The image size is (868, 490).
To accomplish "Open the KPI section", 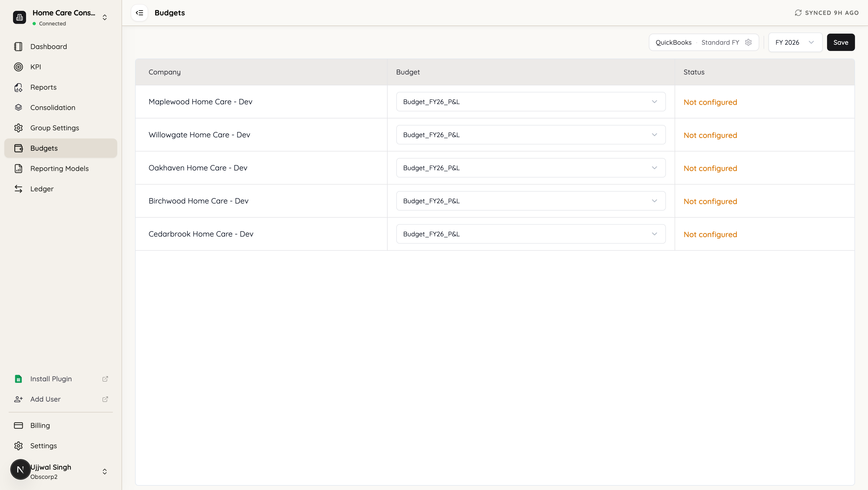I will click(61, 67).
